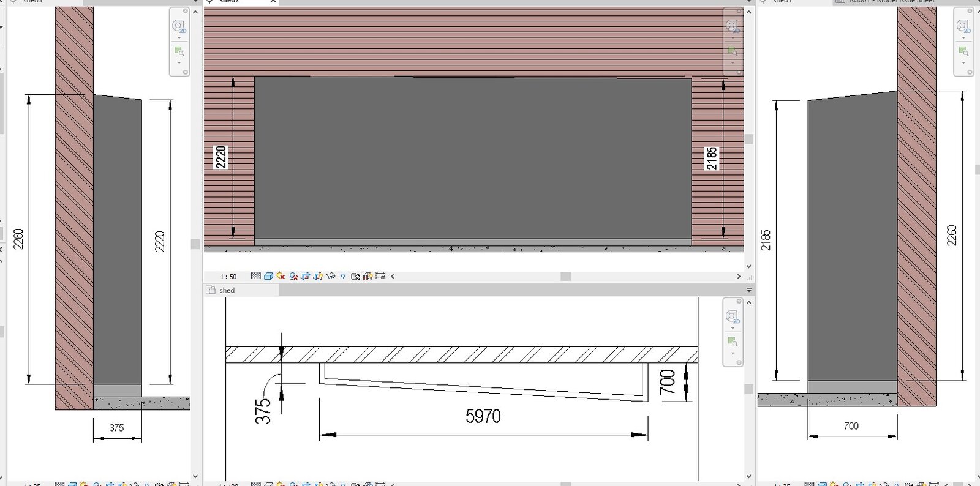Toggle shadows in 1:50 view control bar

(293, 276)
